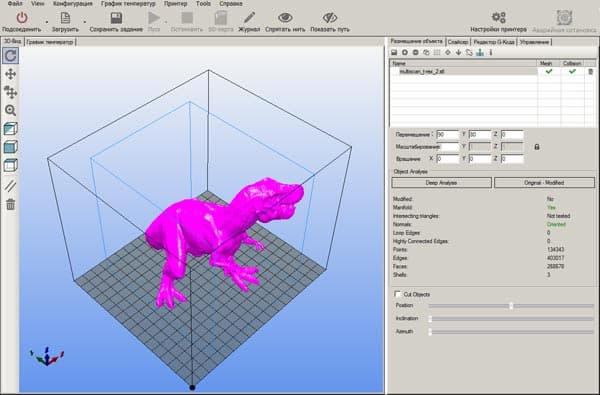The image size is (600, 395).
Task: Toggle the Спрятать нить eye icon
Action: [285, 18]
